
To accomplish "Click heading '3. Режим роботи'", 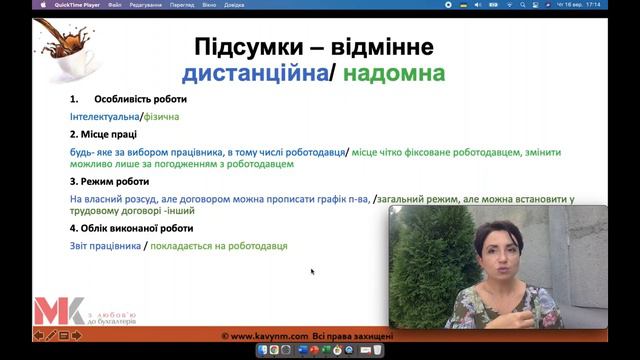I will point(109,182).
